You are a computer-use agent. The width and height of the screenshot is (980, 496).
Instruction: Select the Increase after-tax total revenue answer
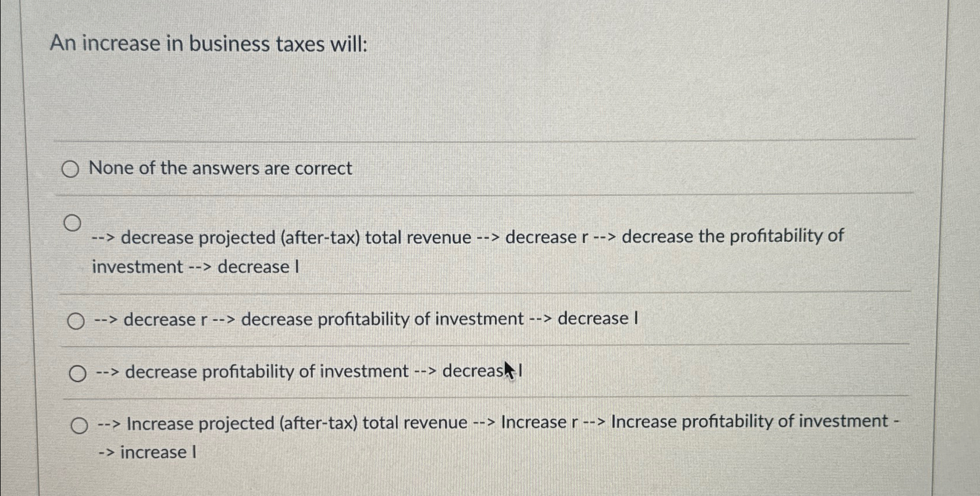pos(80,425)
